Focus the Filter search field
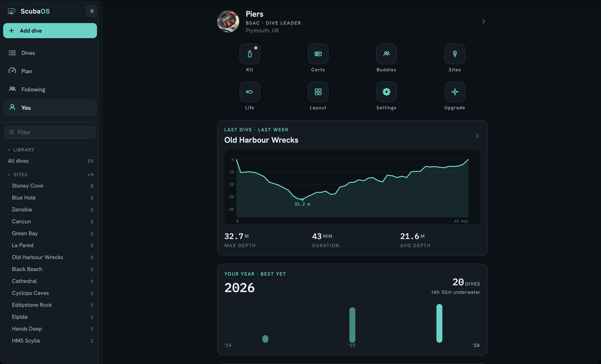 point(50,132)
